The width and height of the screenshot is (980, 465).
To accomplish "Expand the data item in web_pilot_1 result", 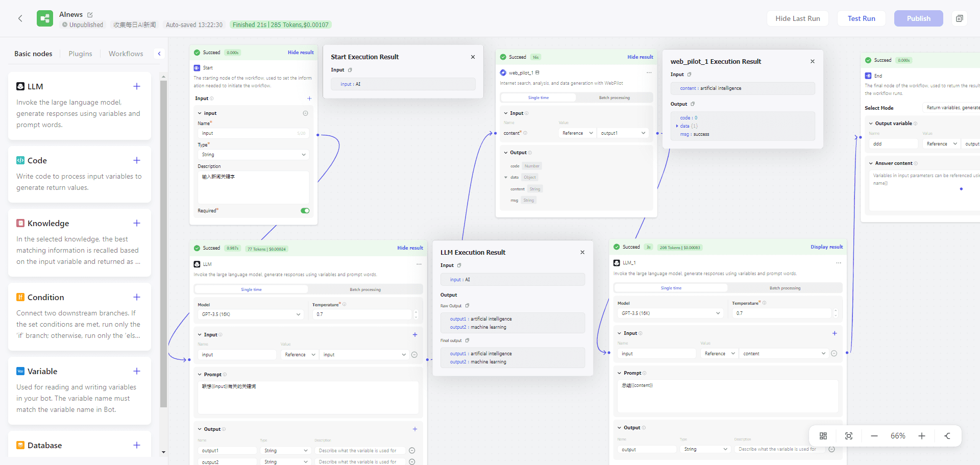I will click(x=677, y=126).
